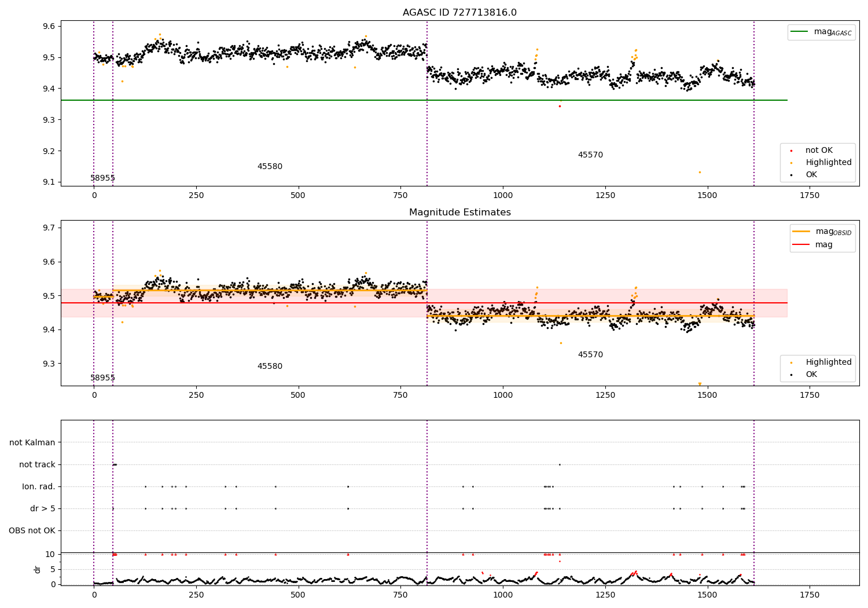Click the '45570' label in top plot
This screenshot has width=868, height=608.
(x=590, y=155)
